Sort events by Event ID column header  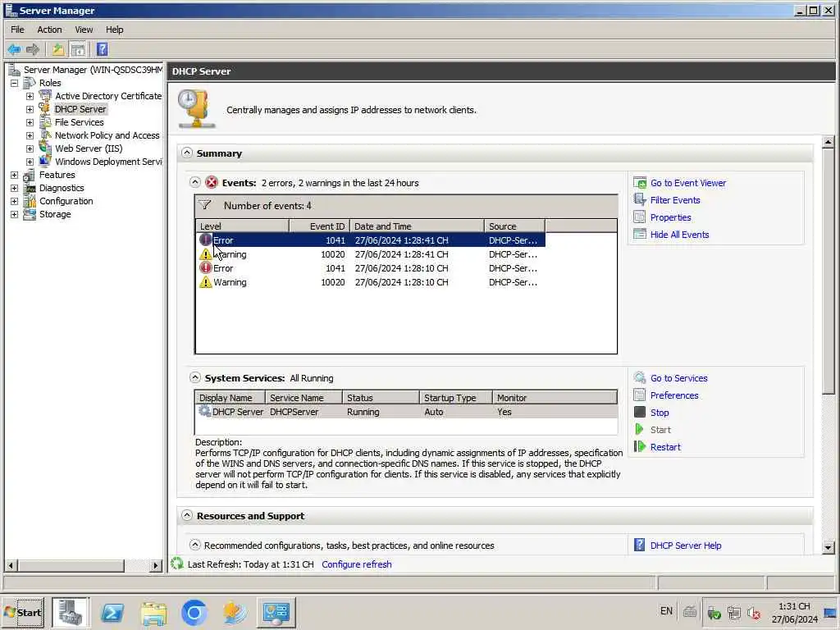pos(319,226)
